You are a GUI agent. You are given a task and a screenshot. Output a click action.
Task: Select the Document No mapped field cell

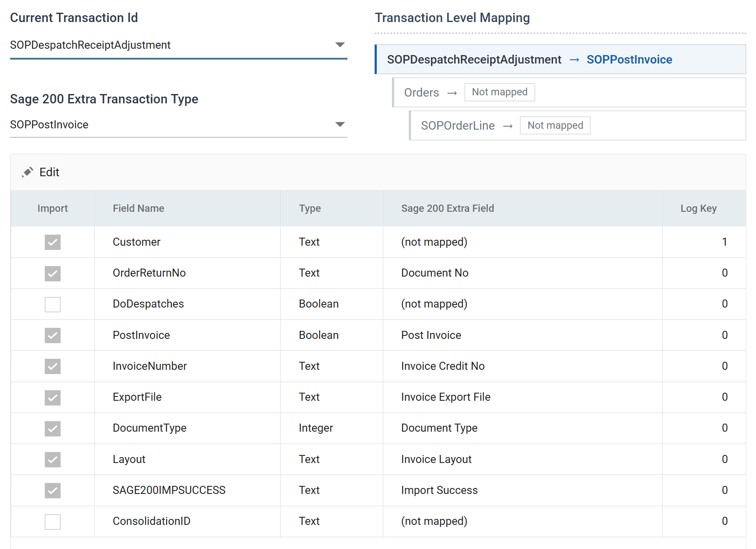pyautogui.click(x=523, y=273)
